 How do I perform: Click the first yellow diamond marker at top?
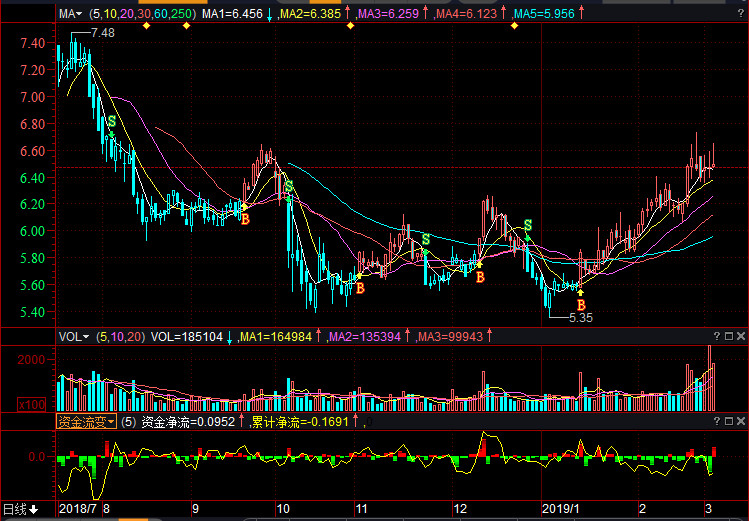(x=146, y=26)
